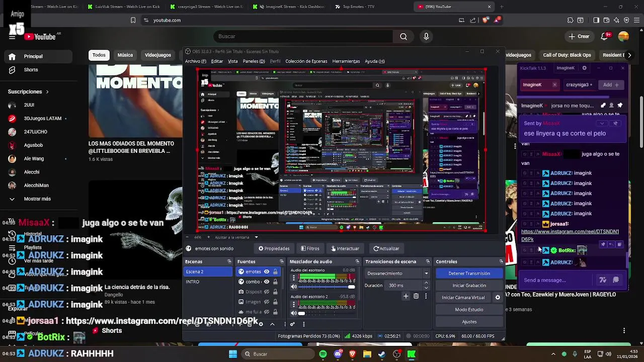Open File Explorer from taskbar
Image resolution: width=644 pixels, height=362 pixels.
click(367, 354)
